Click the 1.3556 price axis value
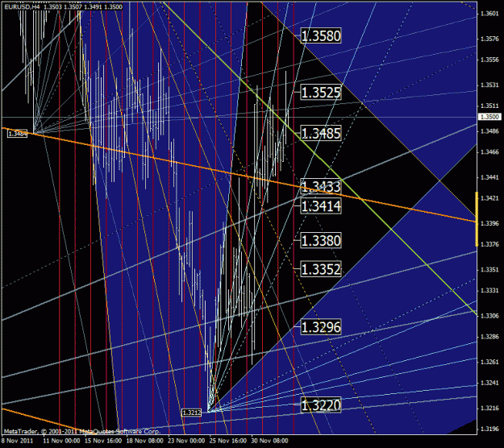Screen dimensions: 504x448 (489, 60)
